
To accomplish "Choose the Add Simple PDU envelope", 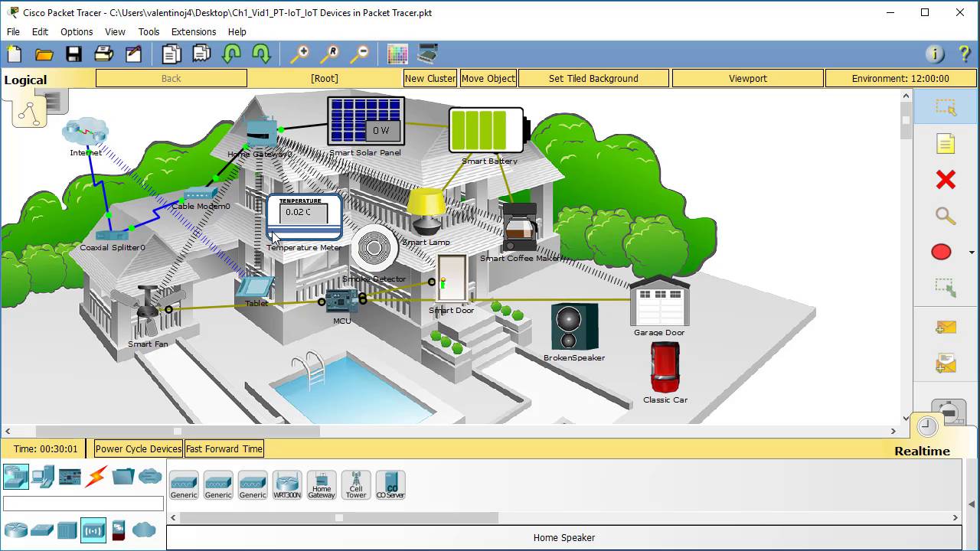I will click(x=946, y=328).
